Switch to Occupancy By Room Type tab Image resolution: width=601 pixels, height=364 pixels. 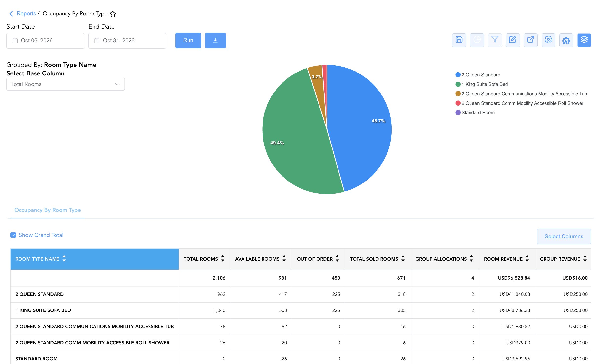click(48, 210)
